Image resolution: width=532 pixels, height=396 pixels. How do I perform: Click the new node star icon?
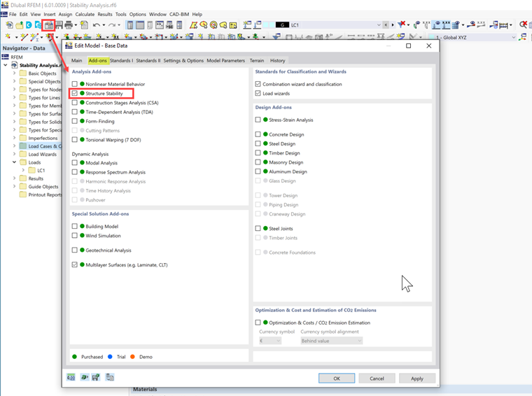tap(8, 36)
